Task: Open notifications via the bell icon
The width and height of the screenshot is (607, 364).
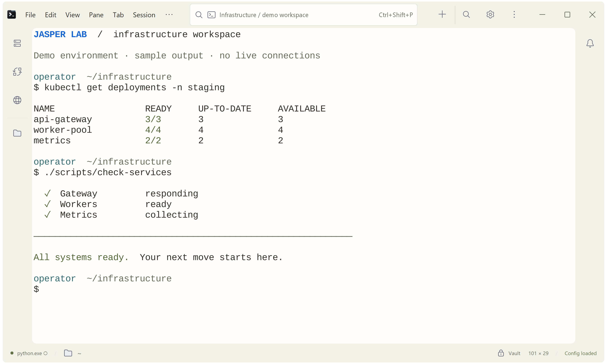Action: pyautogui.click(x=590, y=43)
